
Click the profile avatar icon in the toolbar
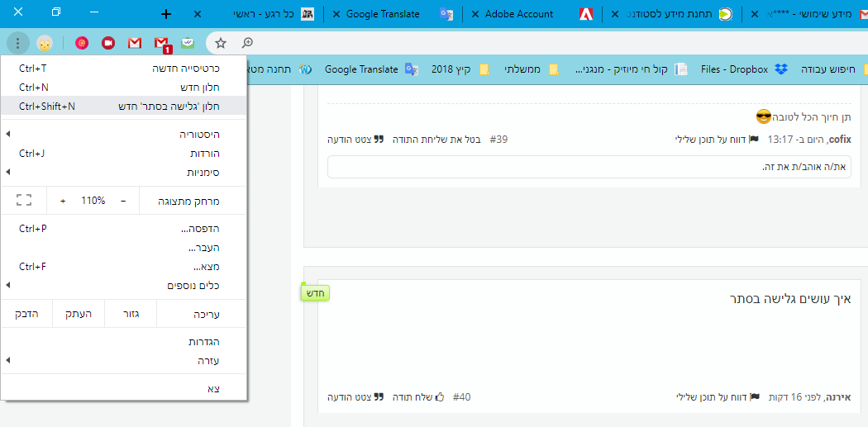pos(45,43)
